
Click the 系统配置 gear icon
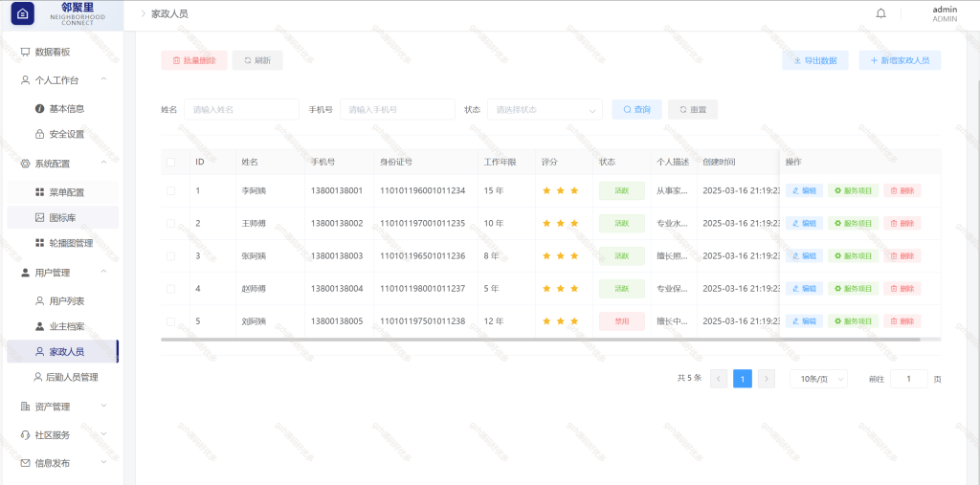click(25, 164)
